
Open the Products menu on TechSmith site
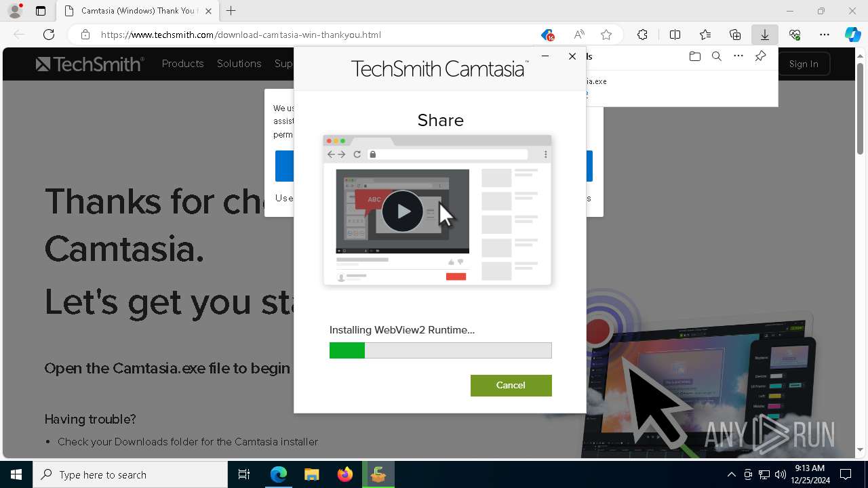[182, 64]
